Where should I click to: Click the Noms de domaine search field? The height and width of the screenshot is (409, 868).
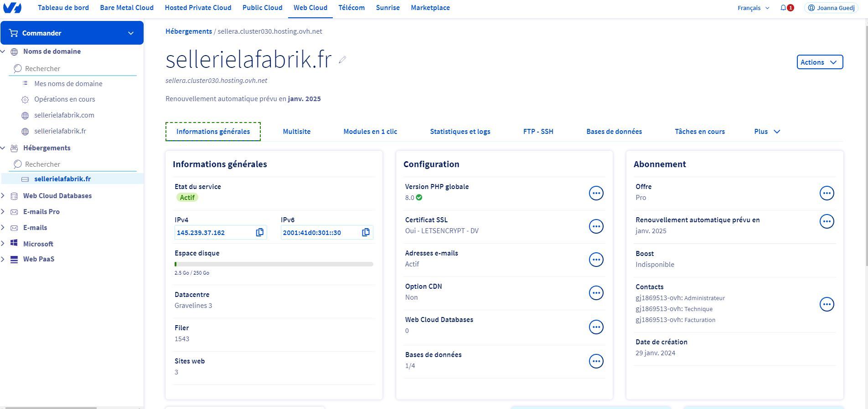coord(77,69)
